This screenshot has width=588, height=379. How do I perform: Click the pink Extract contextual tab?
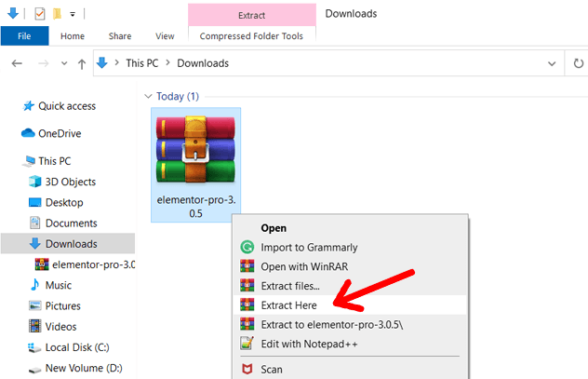click(251, 15)
